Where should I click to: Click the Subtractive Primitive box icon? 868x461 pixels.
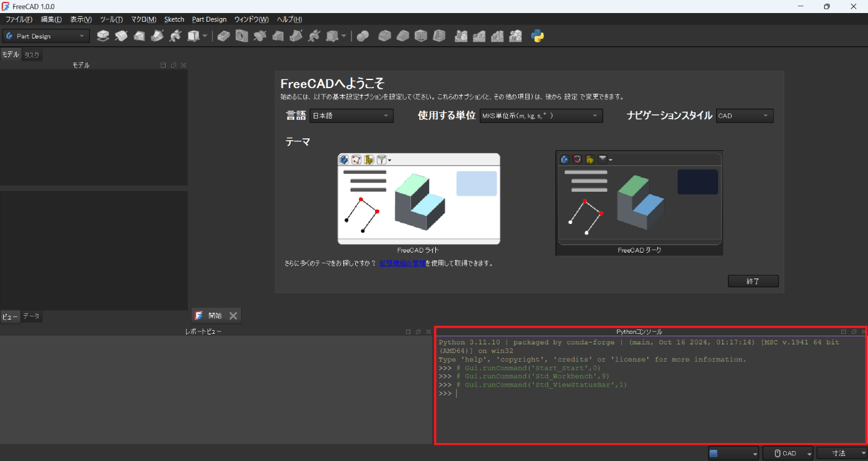point(333,36)
